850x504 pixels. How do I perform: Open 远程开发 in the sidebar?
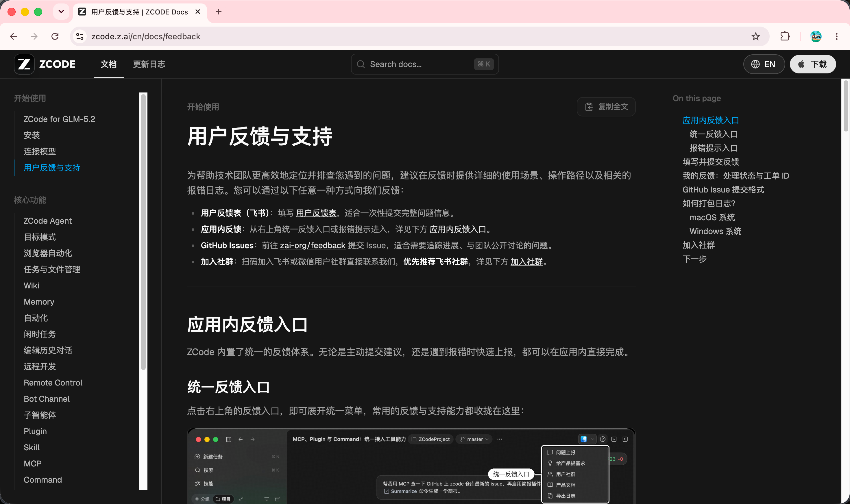click(40, 367)
